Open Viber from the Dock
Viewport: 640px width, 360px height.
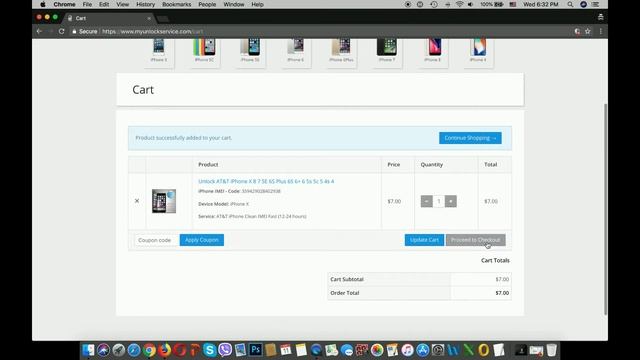click(x=225, y=350)
